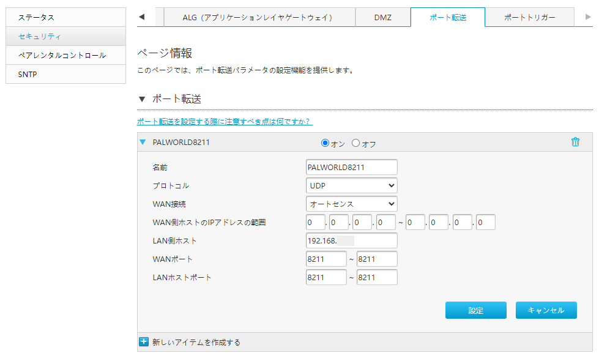This screenshot has width=599, height=364.
Task: Select the オン radio button
Action: (325, 143)
